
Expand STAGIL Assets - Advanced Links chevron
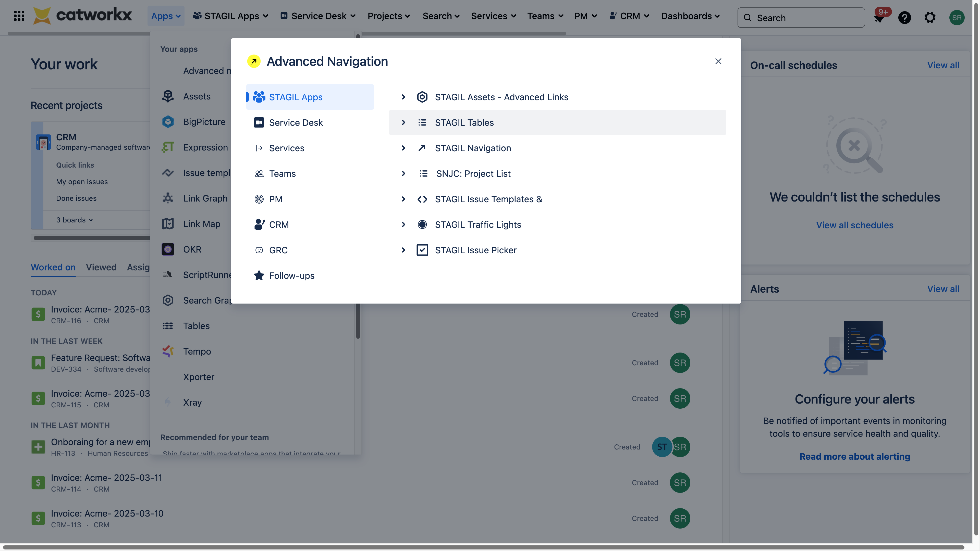(404, 97)
